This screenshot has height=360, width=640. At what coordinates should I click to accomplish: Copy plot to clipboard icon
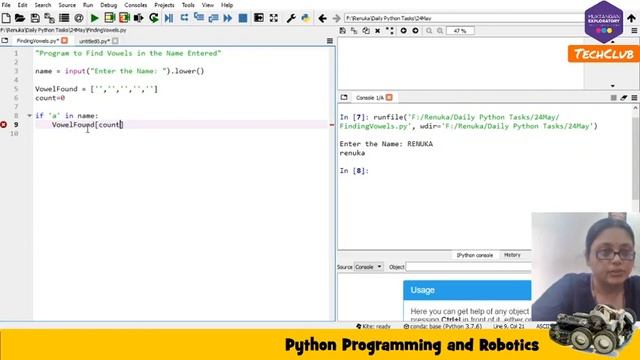pos(366,31)
